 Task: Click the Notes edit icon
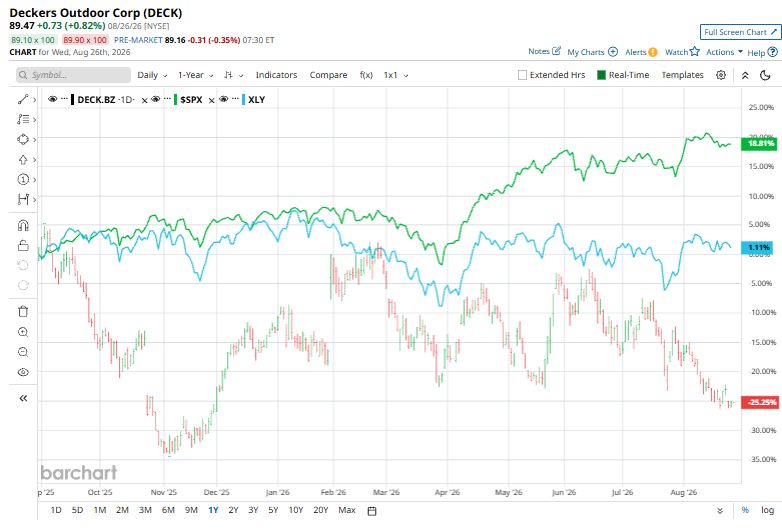(557, 51)
